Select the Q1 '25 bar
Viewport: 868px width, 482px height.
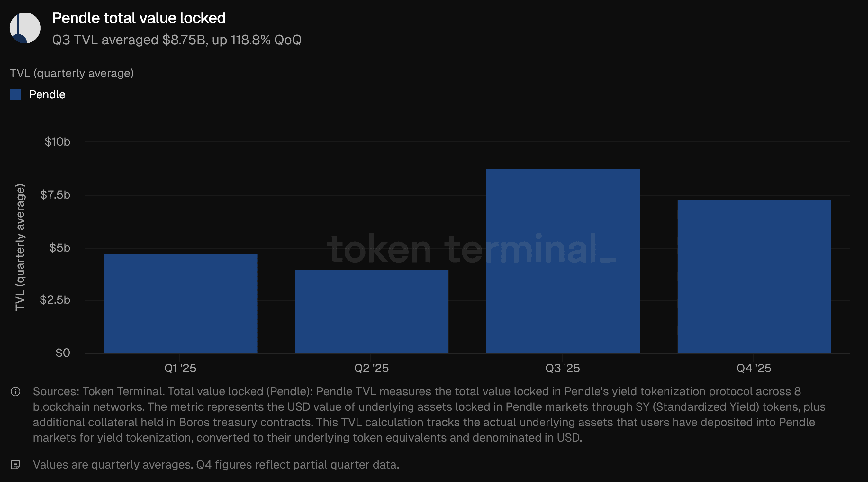[180, 303]
